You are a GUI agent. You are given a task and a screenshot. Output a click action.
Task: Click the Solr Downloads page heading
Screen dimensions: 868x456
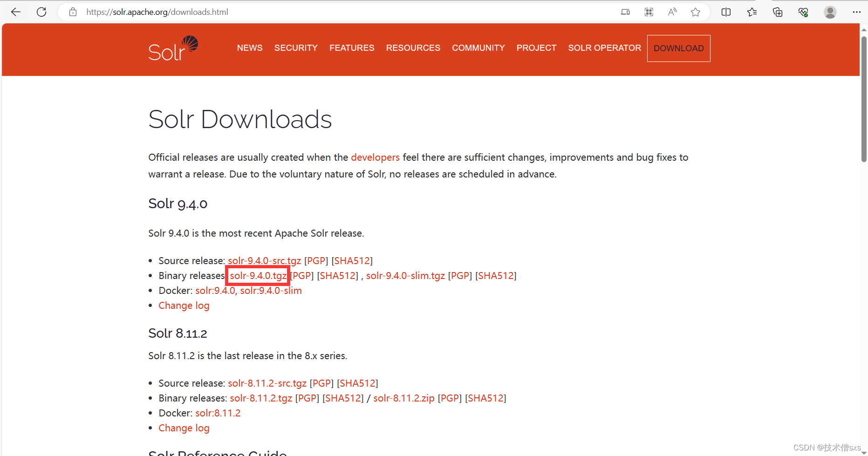[x=240, y=119]
